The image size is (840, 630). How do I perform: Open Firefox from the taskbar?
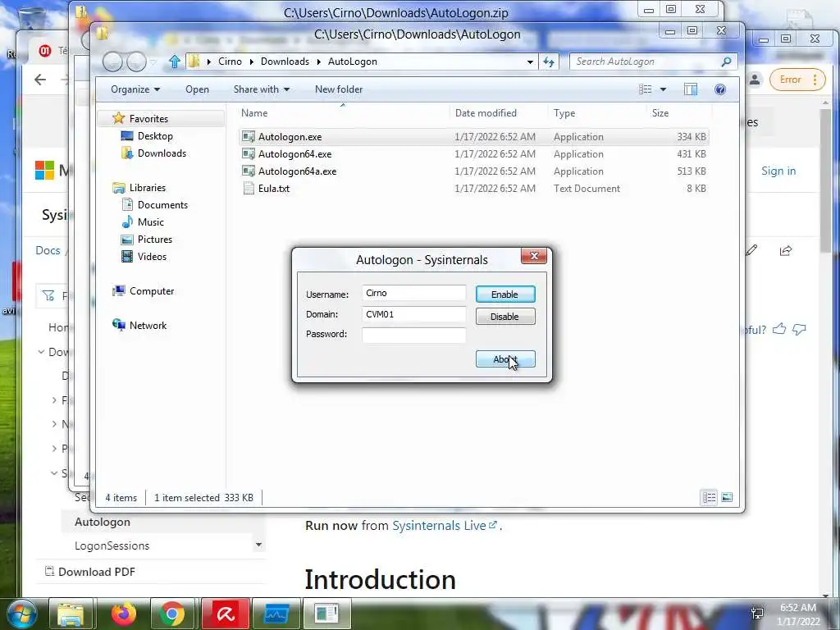pyautogui.click(x=123, y=614)
